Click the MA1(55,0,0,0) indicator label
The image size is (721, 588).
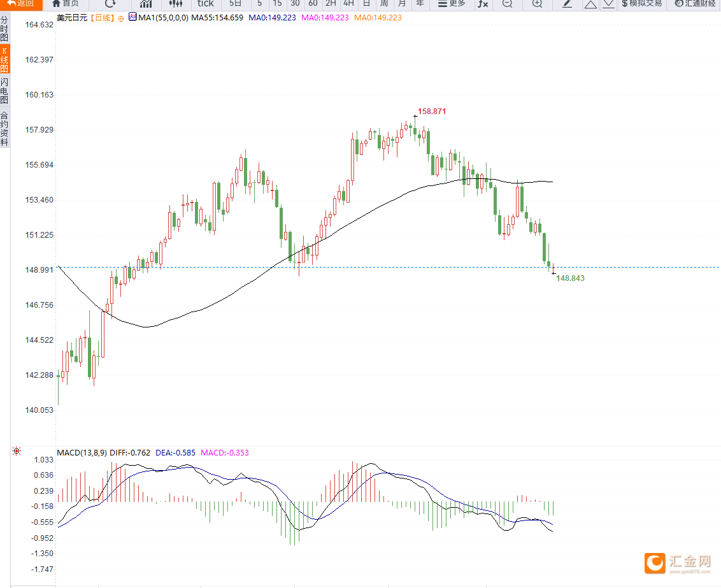click(163, 17)
